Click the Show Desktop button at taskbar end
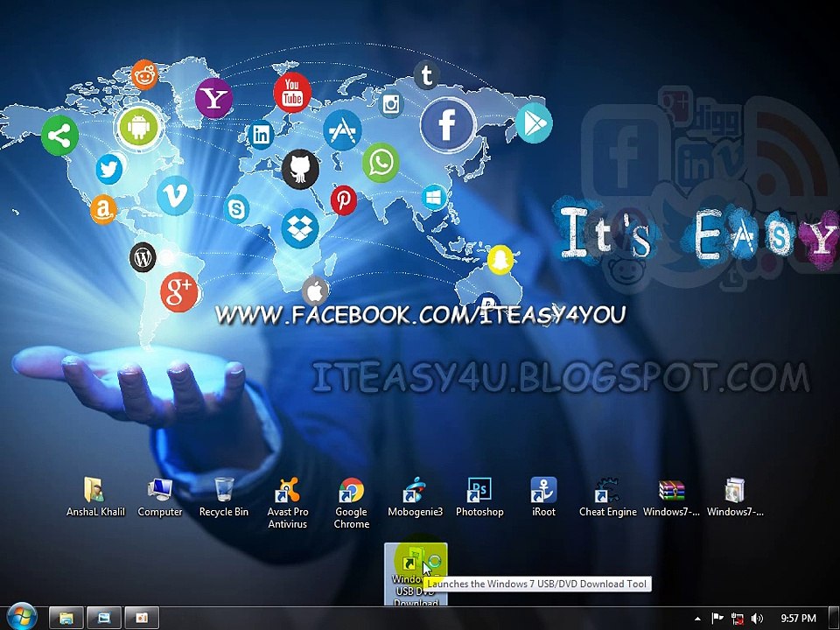Viewport: 840px width, 630px height. 835,619
